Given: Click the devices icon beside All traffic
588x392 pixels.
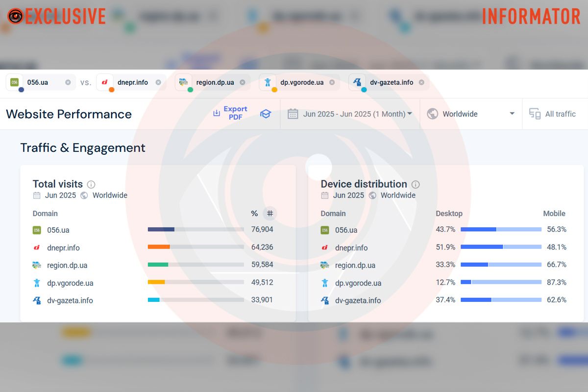Looking at the screenshot, I should [x=535, y=114].
